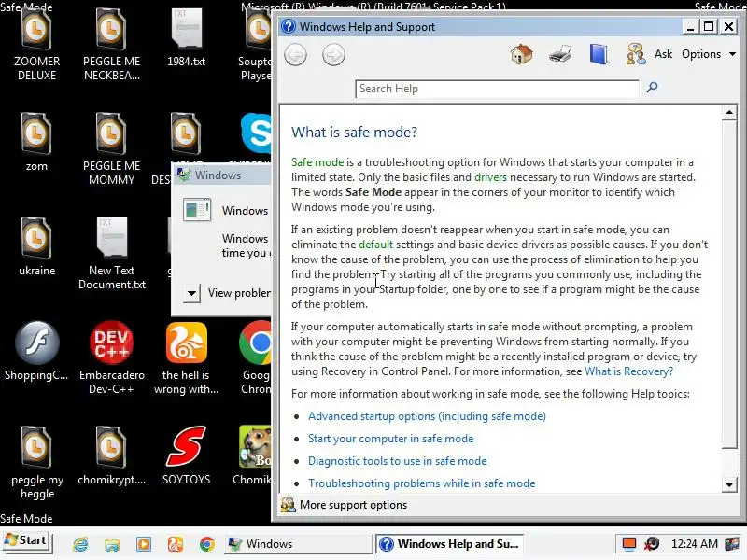Select PEGGLE ME MOMMY desktop icon
747x560 pixels.
point(111,149)
